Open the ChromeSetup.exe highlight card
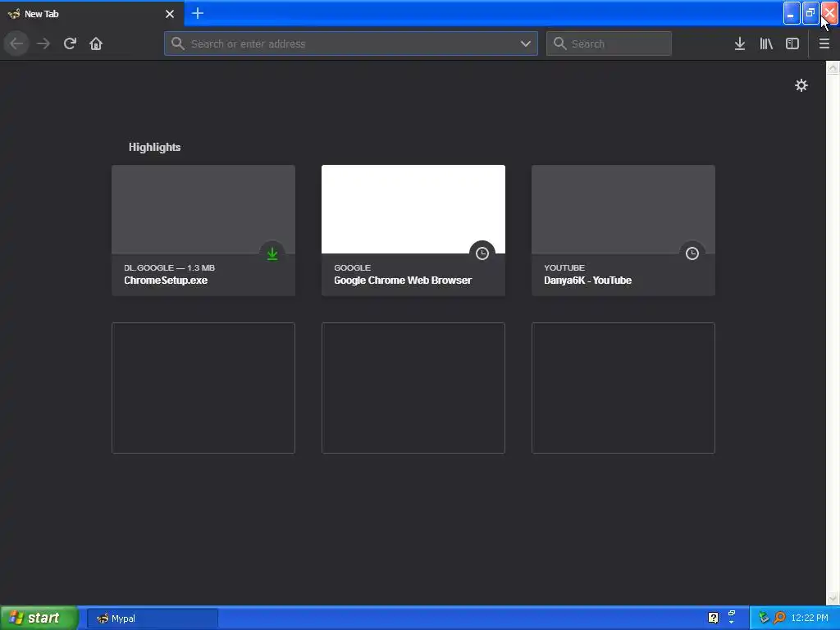The width and height of the screenshot is (840, 630). click(x=203, y=231)
